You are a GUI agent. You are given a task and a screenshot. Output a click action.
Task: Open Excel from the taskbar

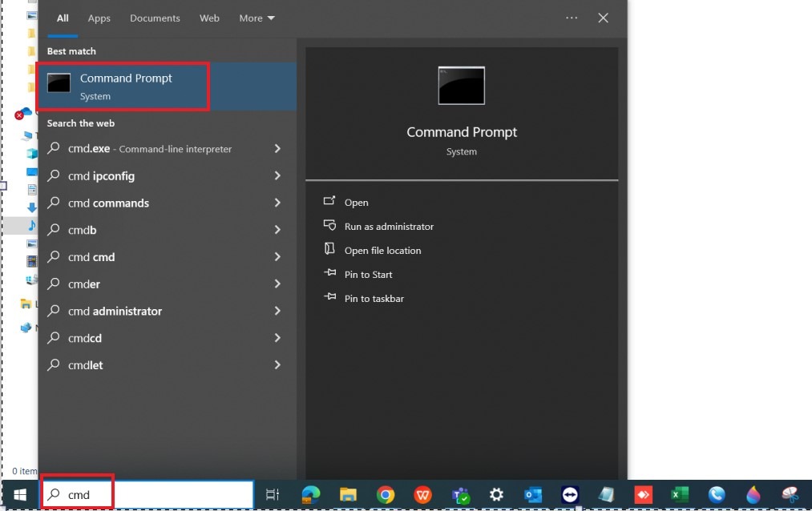point(680,495)
